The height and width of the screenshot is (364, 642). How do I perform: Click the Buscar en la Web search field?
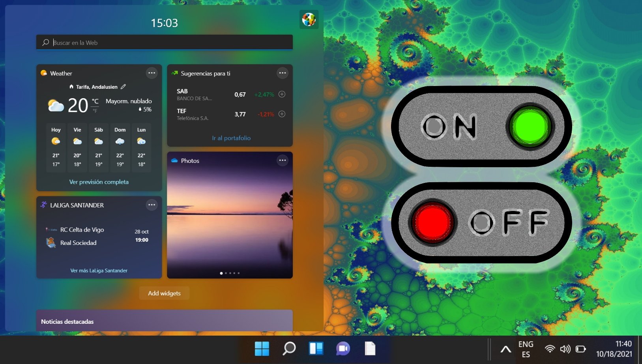(x=164, y=42)
